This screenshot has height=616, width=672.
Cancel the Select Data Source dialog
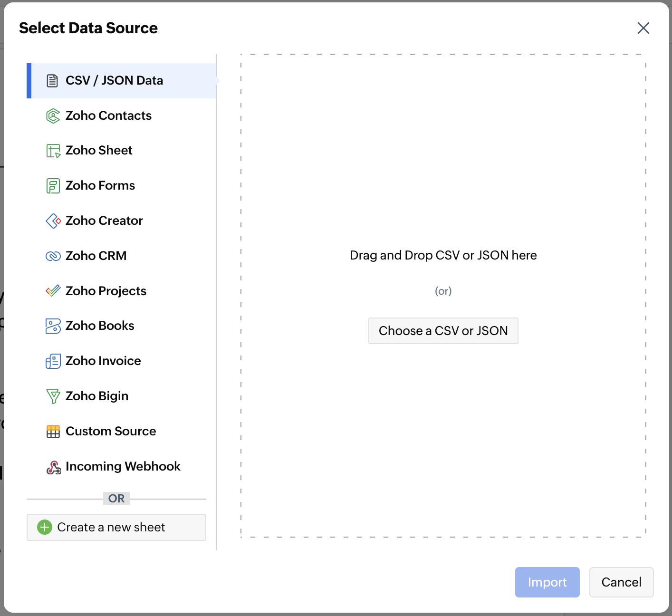[x=621, y=582]
